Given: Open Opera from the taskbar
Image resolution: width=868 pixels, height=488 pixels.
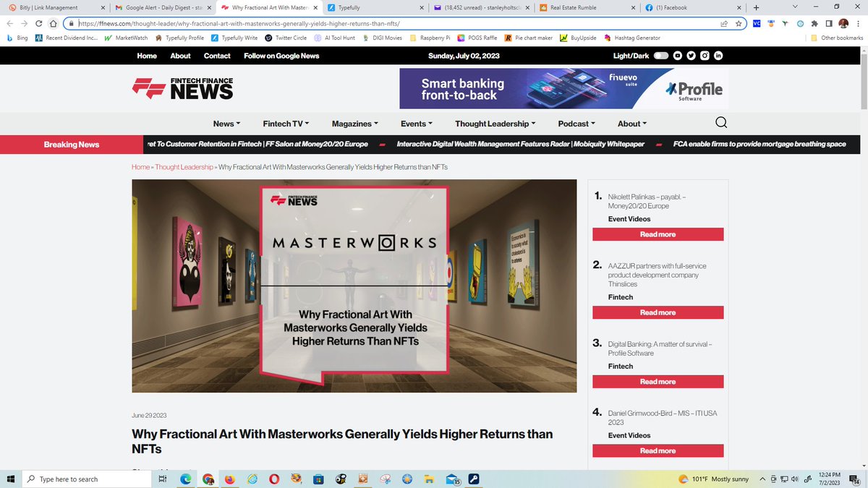Looking at the screenshot, I should click(x=275, y=479).
